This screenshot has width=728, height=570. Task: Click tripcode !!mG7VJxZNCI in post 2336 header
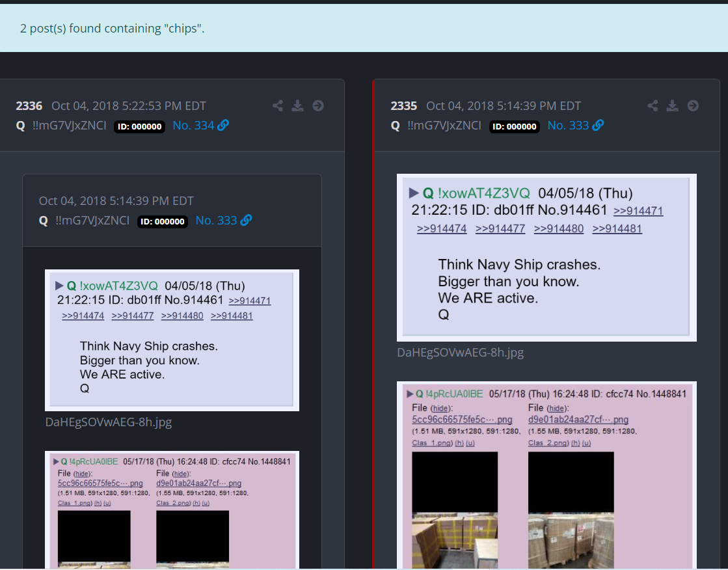click(x=69, y=126)
